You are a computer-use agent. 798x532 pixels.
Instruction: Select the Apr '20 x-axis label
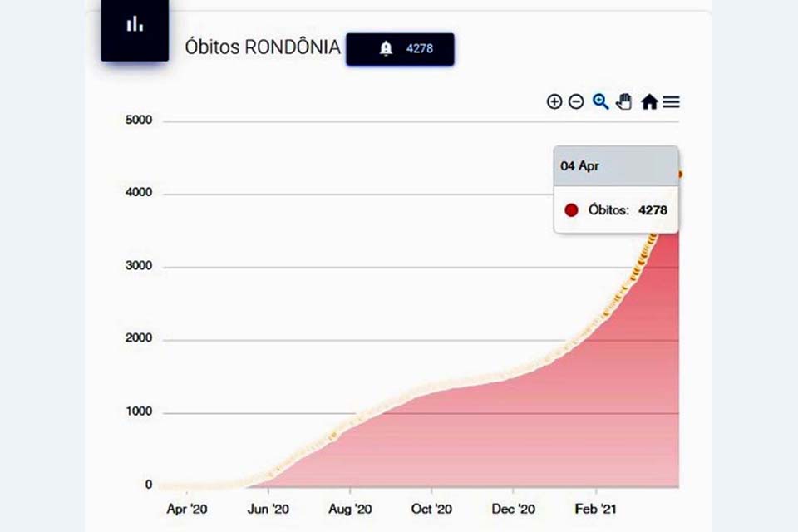coord(187,509)
